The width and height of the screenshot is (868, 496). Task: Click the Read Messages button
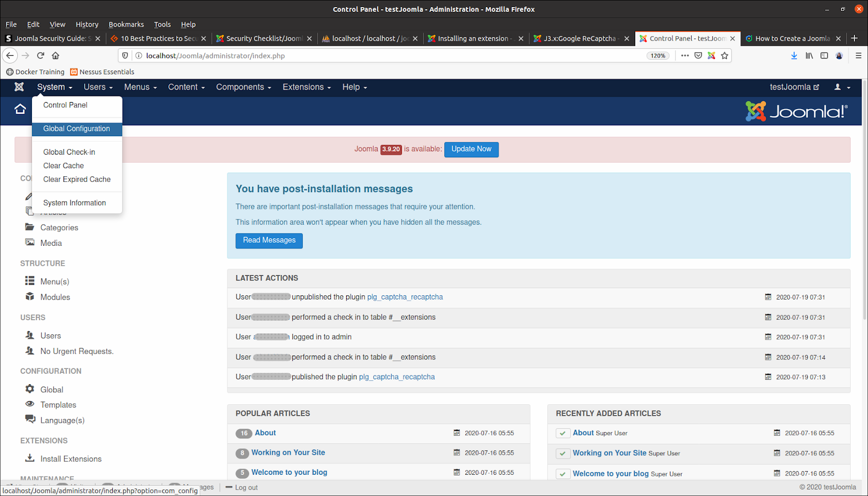click(269, 240)
